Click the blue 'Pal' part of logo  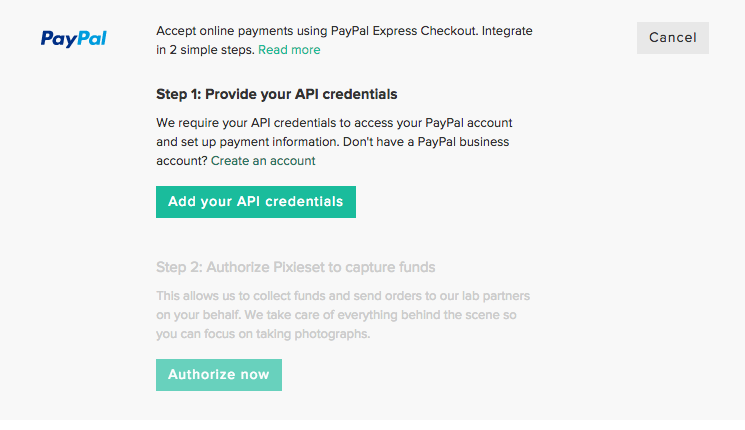tap(90, 38)
